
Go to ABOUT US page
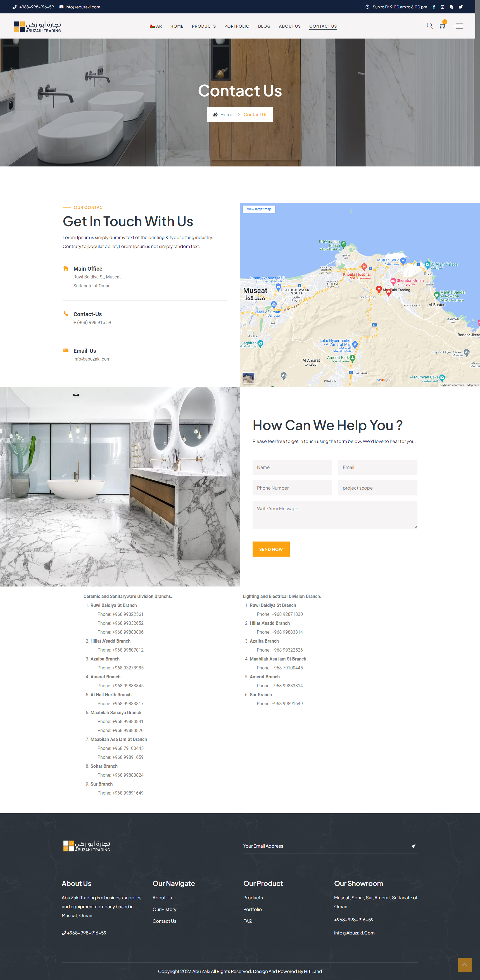pyautogui.click(x=290, y=26)
